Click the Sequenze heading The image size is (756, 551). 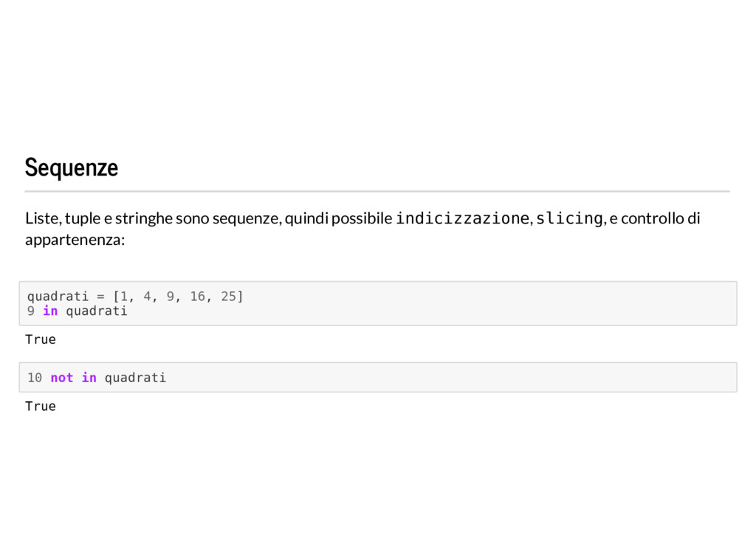pyautogui.click(x=72, y=167)
